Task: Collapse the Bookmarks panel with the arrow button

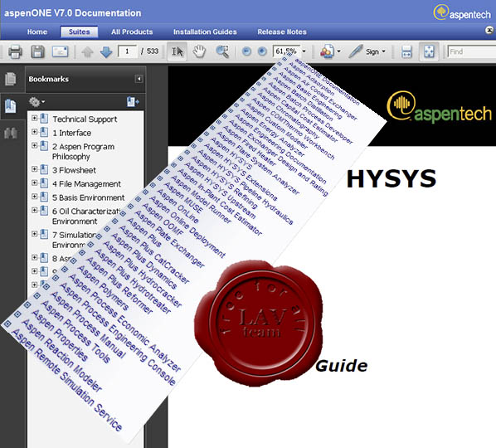Action: click(139, 79)
